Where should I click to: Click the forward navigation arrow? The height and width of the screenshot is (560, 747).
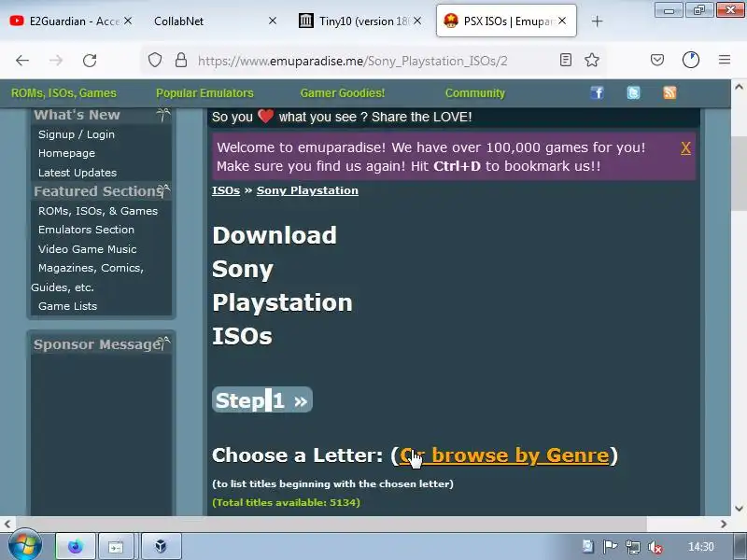[56, 61]
